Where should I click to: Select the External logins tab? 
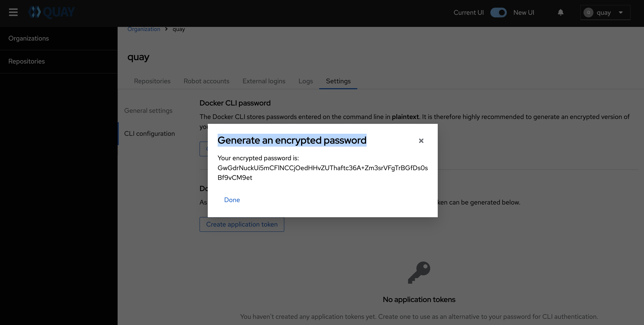pos(264,81)
